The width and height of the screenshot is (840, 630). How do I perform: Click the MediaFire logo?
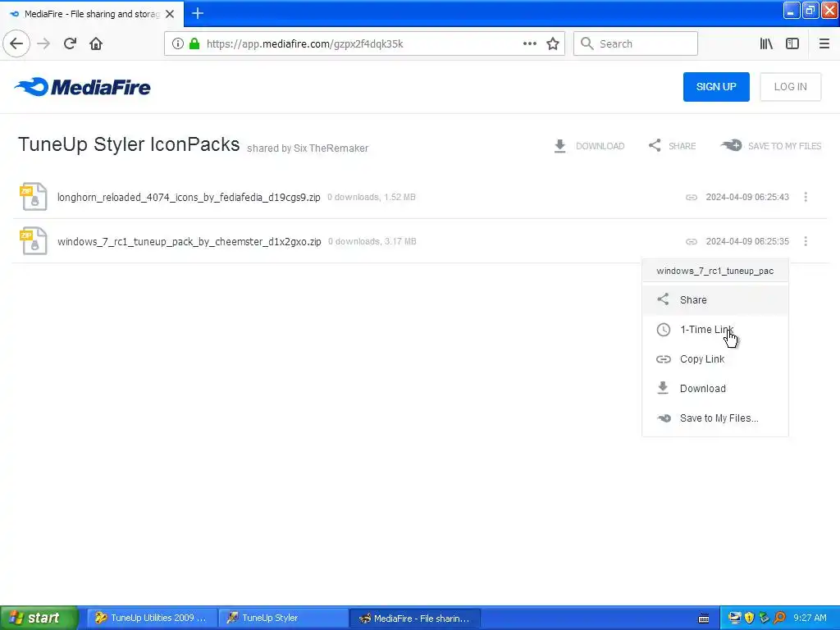[83, 87]
